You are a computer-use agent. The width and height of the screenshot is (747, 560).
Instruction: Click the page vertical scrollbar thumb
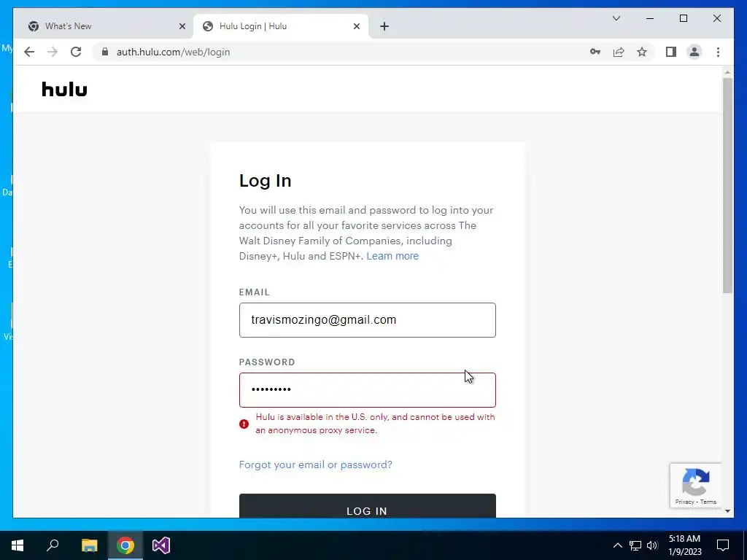tap(727, 186)
